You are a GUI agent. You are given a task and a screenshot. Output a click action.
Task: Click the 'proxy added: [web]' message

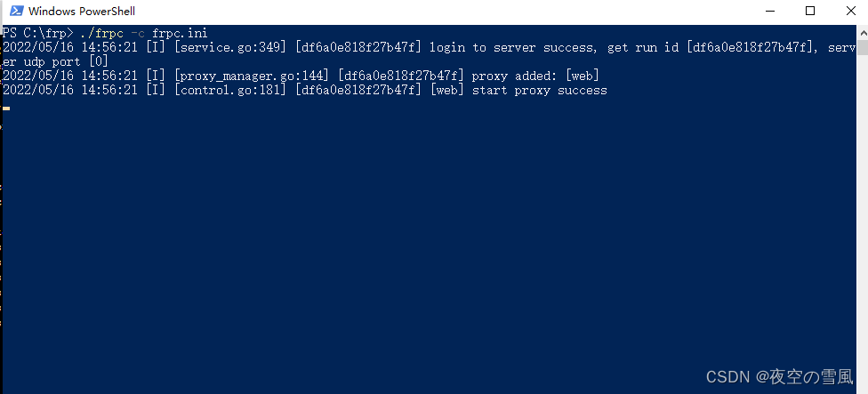click(535, 76)
